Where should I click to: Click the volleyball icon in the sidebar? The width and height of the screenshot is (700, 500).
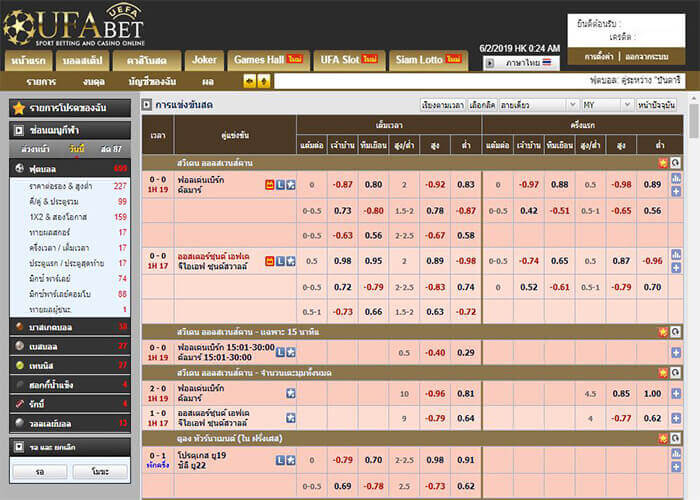[20, 423]
